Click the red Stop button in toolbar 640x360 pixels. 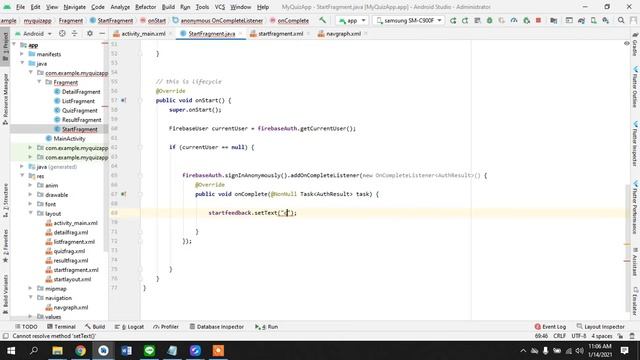click(538, 20)
